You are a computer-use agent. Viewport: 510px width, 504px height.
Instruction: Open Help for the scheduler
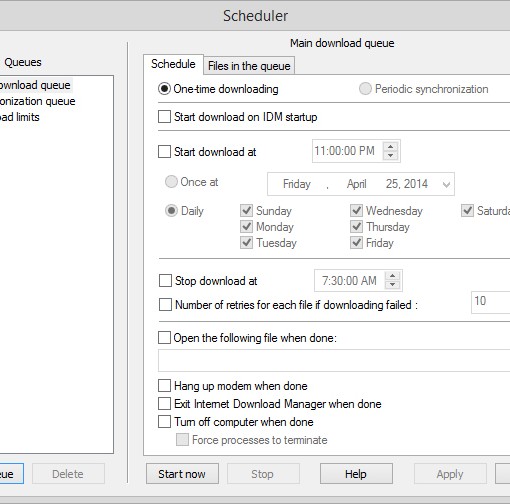point(356,474)
